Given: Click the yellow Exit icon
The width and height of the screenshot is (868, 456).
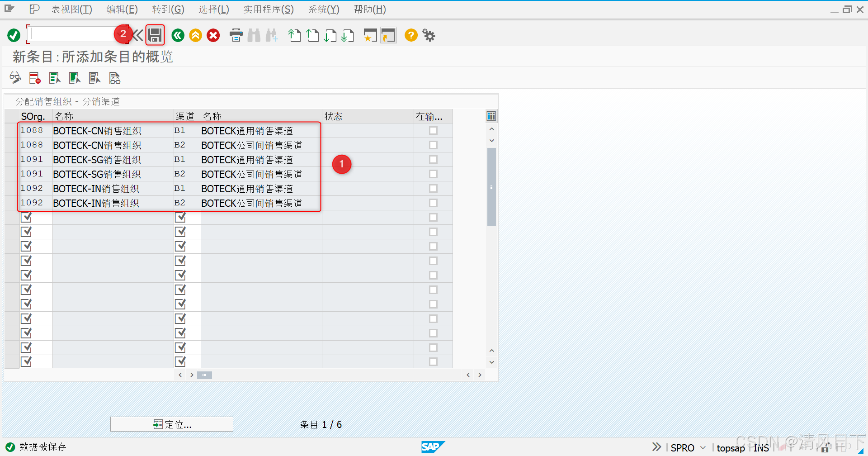Looking at the screenshot, I should 196,35.
